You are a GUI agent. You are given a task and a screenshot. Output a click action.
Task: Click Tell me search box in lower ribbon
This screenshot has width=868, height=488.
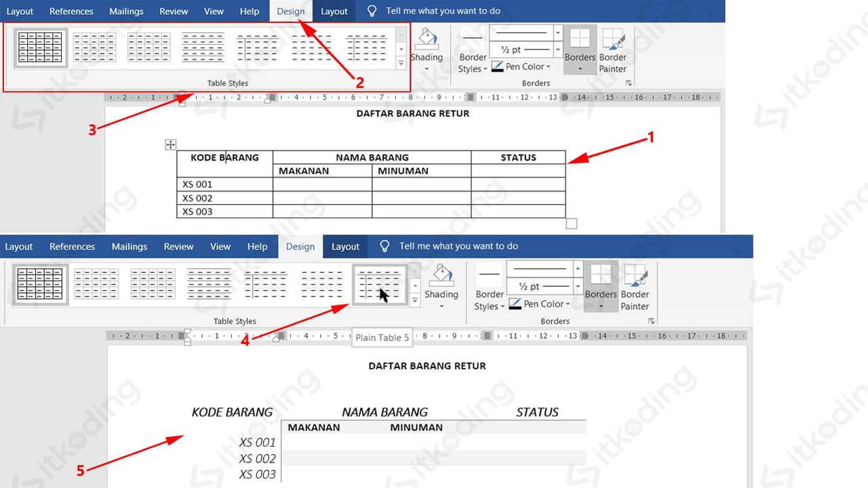pos(449,246)
